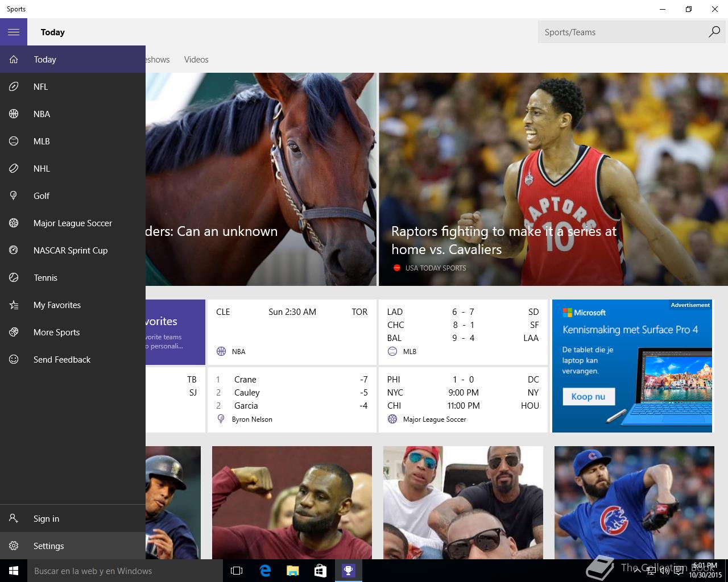The image size is (728, 582).
Task: Open the Major League Soccer scores card
Action: (x=463, y=400)
